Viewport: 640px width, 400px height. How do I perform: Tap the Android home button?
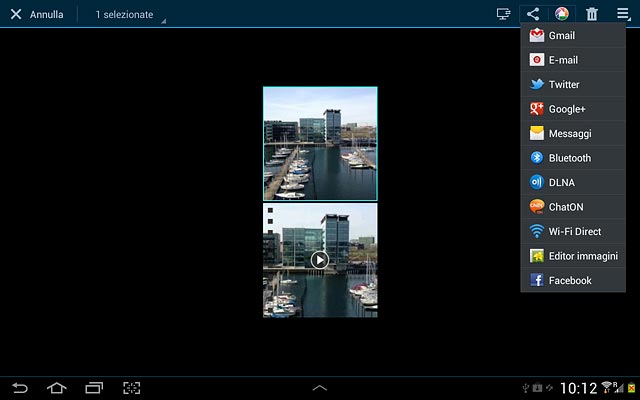pos(57,388)
